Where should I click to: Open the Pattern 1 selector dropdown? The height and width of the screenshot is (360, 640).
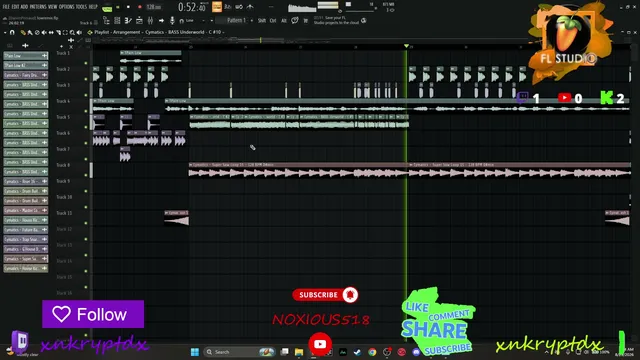pos(237,20)
